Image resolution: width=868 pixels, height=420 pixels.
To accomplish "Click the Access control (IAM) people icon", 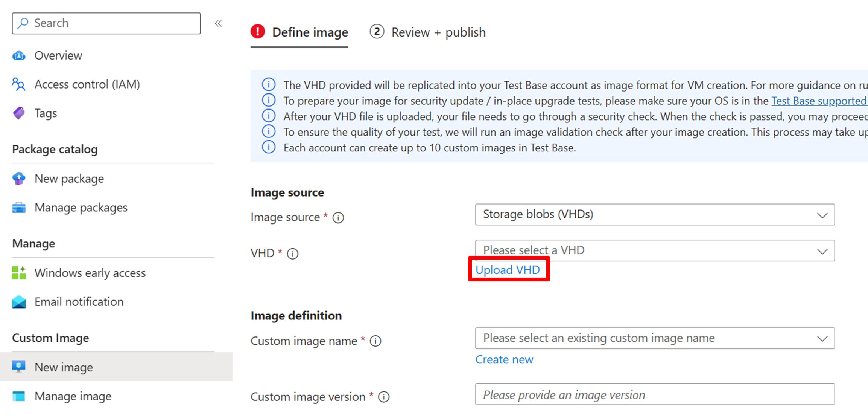I will click(x=19, y=84).
